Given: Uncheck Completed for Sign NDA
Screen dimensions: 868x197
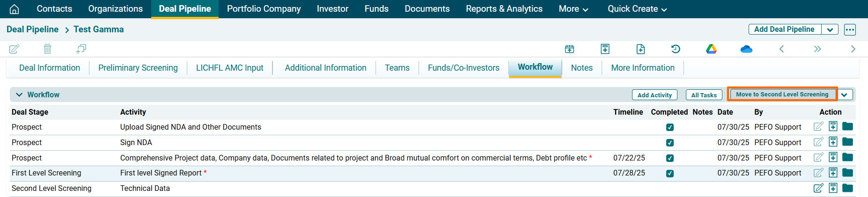Looking at the screenshot, I should (x=670, y=143).
